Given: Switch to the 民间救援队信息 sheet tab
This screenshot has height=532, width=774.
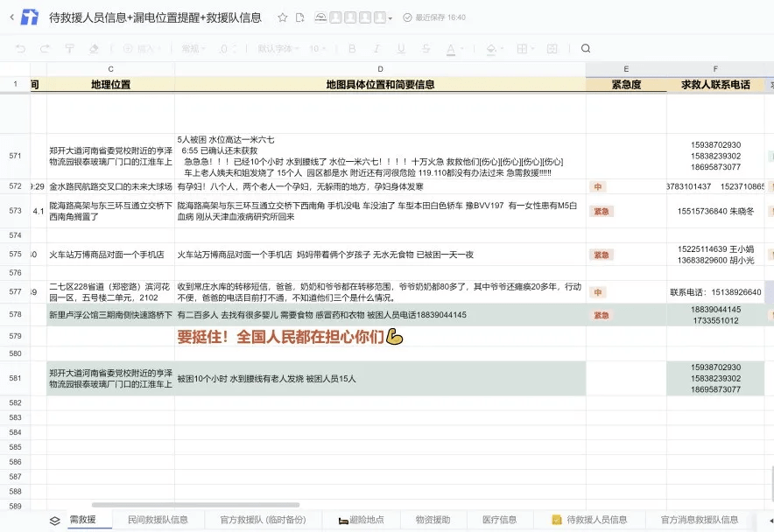Looking at the screenshot, I should click(x=158, y=520).
